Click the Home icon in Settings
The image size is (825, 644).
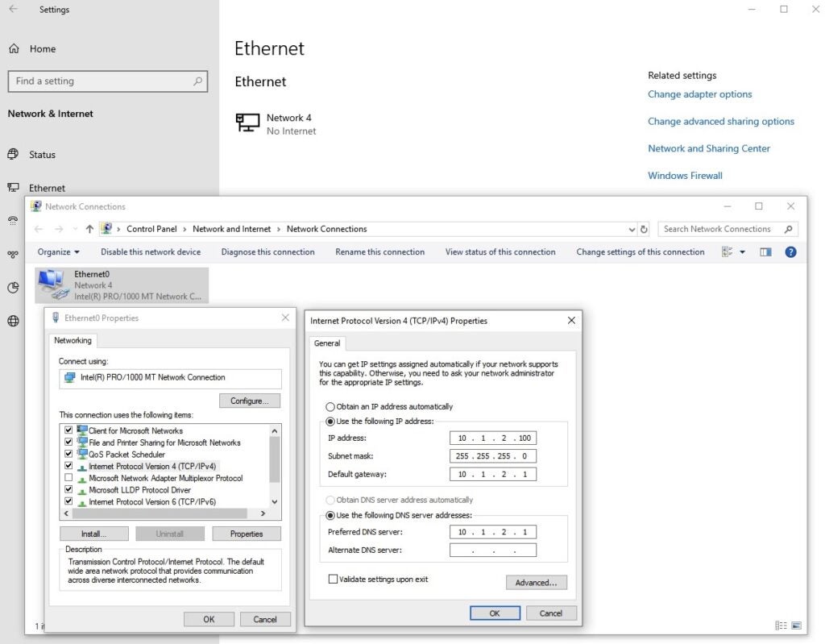[14, 48]
